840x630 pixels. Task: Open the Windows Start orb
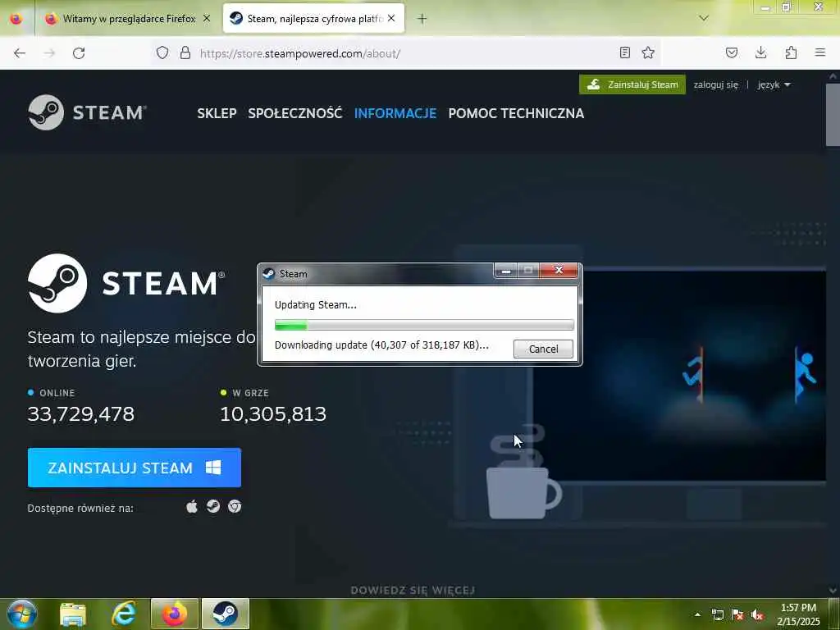[22, 614]
